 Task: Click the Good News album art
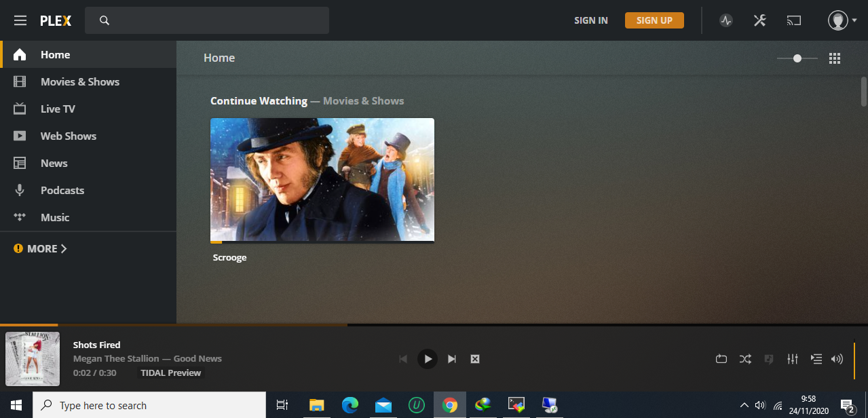tap(33, 359)
